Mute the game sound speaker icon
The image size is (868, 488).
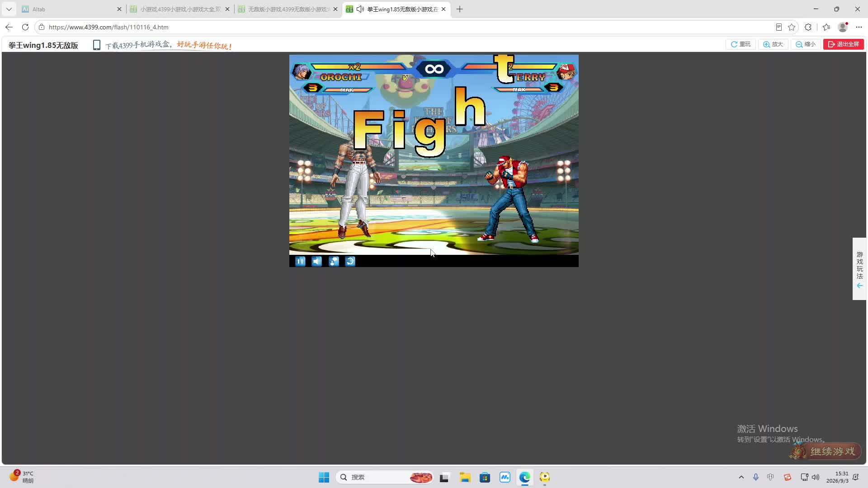click(317, 261)
